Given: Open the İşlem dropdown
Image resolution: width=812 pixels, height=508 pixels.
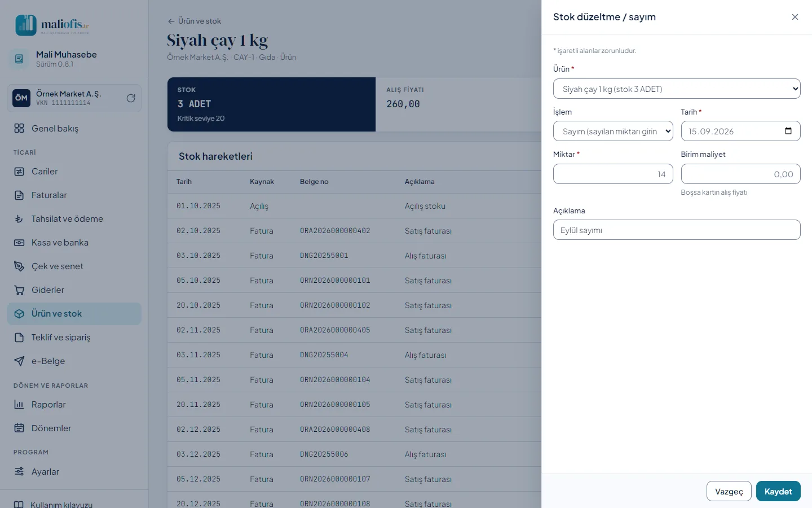Looking at the screenshot, I should pos(614,131).
